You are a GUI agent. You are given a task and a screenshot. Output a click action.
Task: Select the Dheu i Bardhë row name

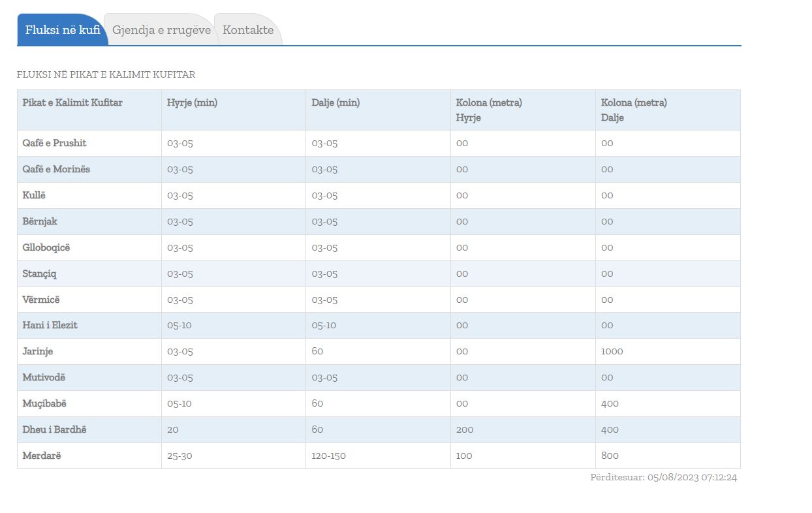[x=54, y=429]
